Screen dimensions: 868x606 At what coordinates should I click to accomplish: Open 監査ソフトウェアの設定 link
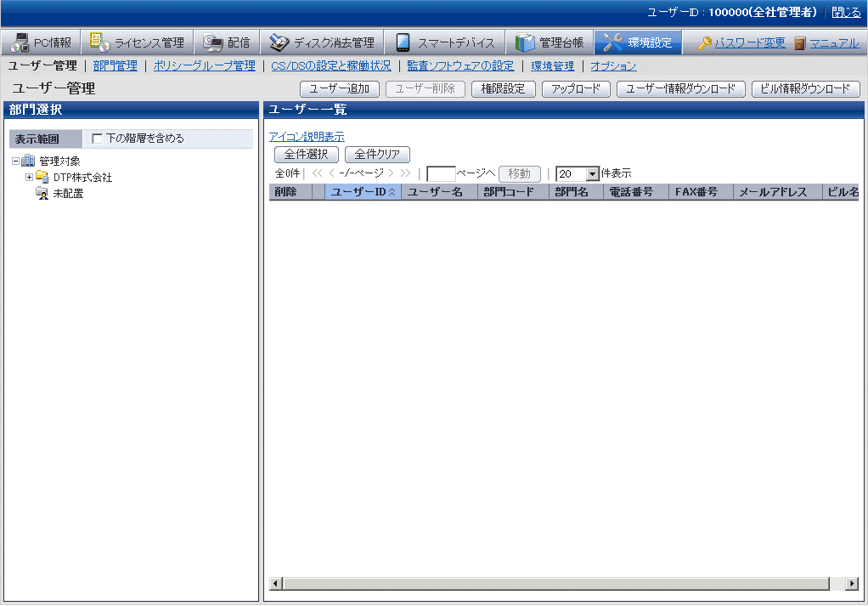tap(460, 66)
